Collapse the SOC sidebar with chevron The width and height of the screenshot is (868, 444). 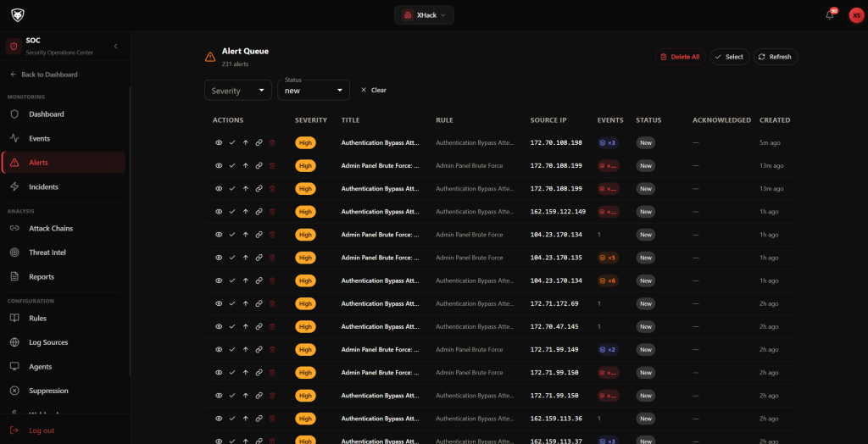point(115,46)
